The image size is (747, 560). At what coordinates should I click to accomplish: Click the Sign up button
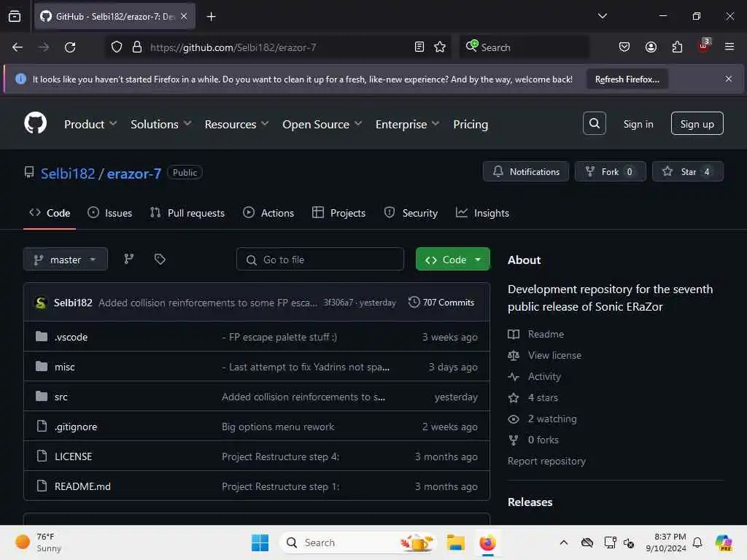point(697,124)
